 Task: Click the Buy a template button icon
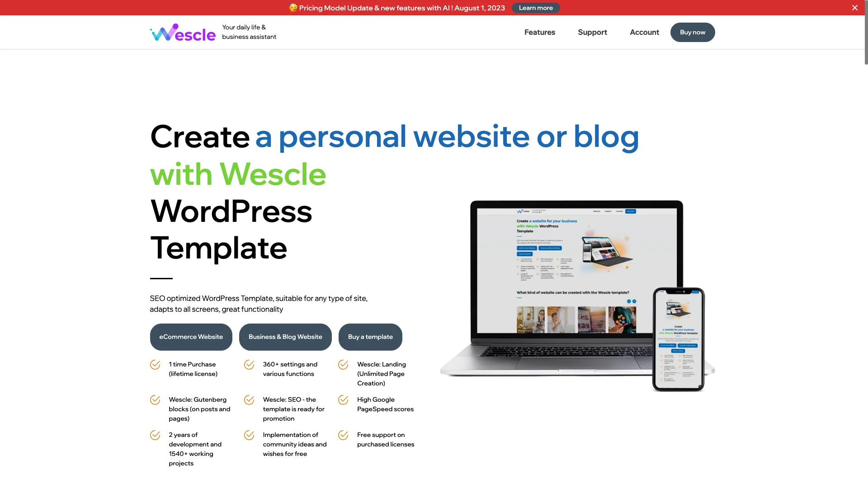(x=370, y=337)
